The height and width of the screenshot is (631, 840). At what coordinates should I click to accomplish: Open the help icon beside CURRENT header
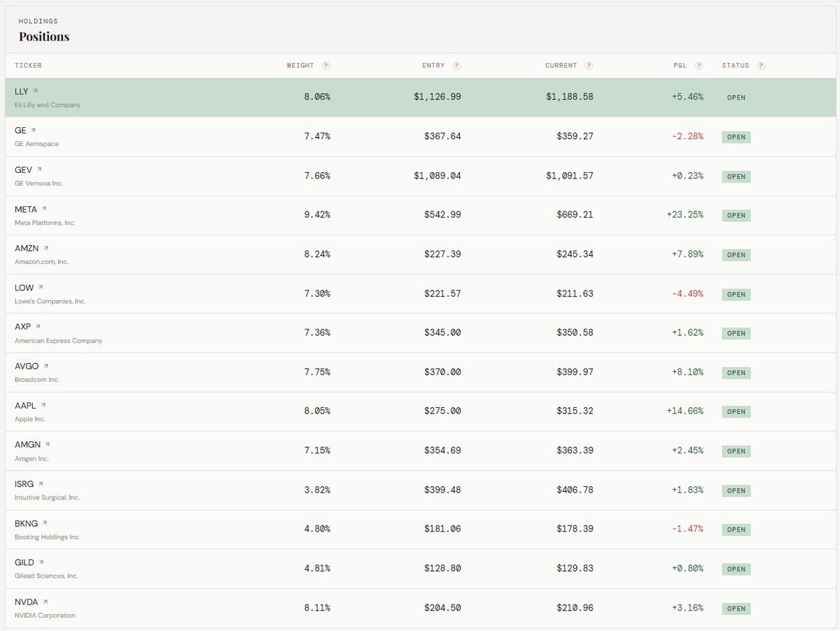pyautogui.click(x=589, y=66)
